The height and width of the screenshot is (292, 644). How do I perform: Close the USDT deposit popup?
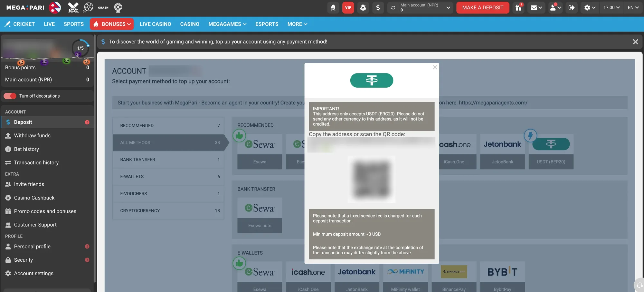(435, 67)
